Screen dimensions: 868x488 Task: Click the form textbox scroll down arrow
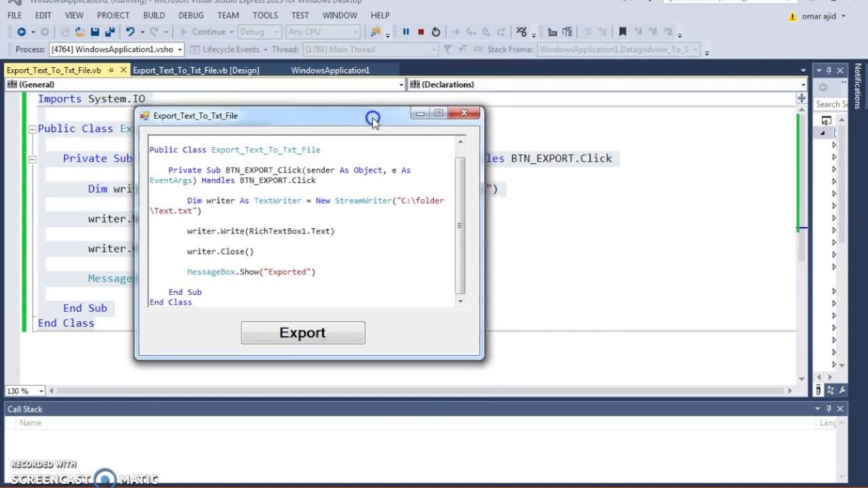[460, 301]
